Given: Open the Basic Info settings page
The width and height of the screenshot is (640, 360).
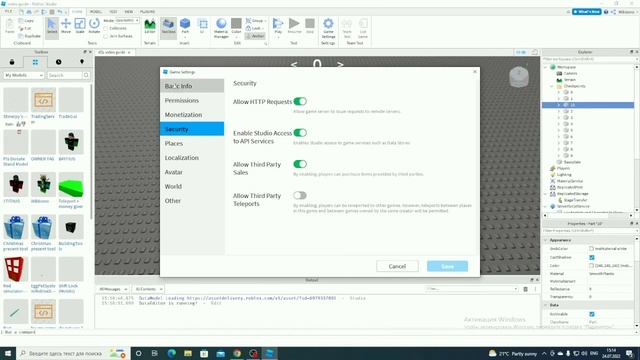Looking at the screenshot, I should tap(192, 86).
